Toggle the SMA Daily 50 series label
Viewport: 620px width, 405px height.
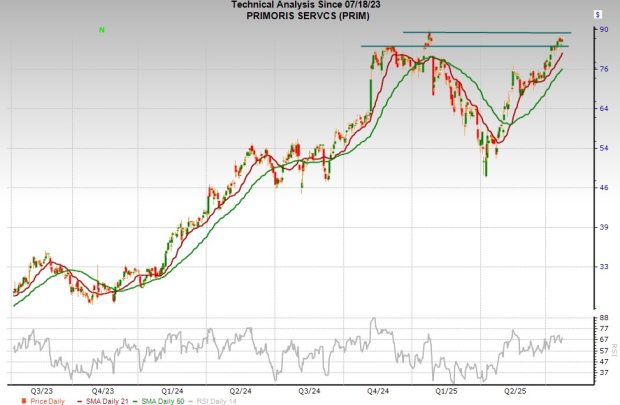coord(164,399)
